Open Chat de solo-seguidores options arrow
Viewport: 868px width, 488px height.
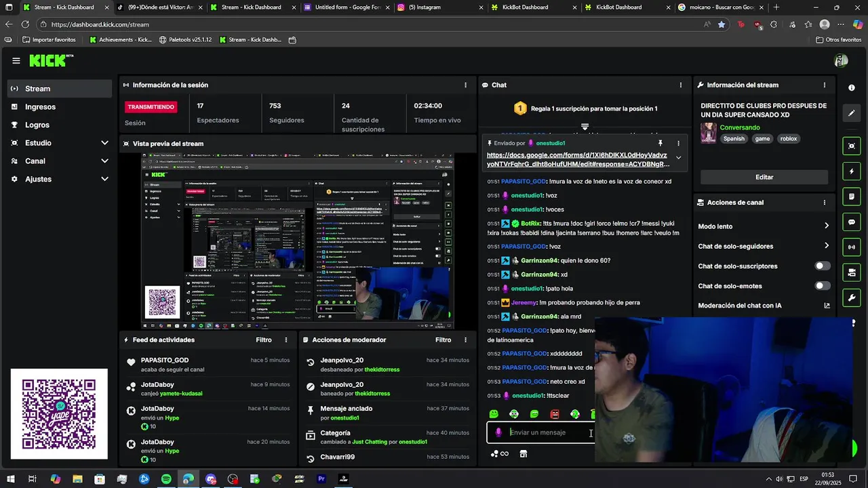click(827, 246)
